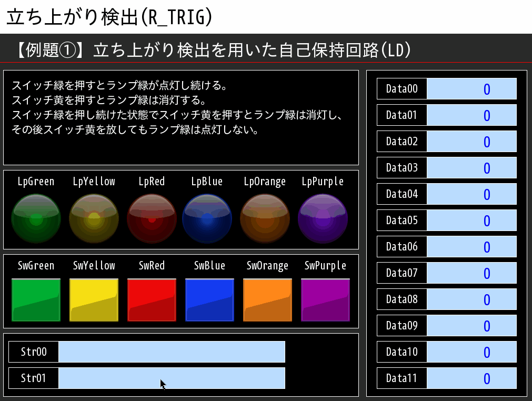
Task: Click the SwBlue text label
Action: click(209, 266)
